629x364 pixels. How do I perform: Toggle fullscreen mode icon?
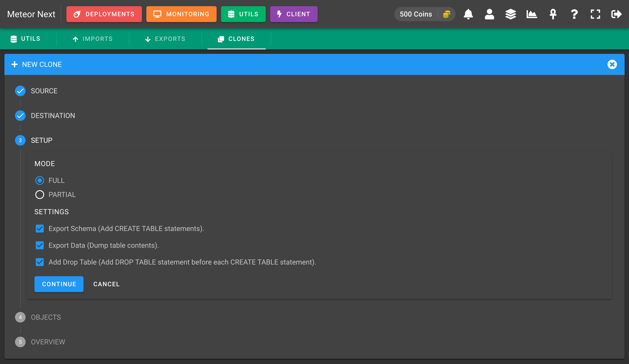coord(595,14)
